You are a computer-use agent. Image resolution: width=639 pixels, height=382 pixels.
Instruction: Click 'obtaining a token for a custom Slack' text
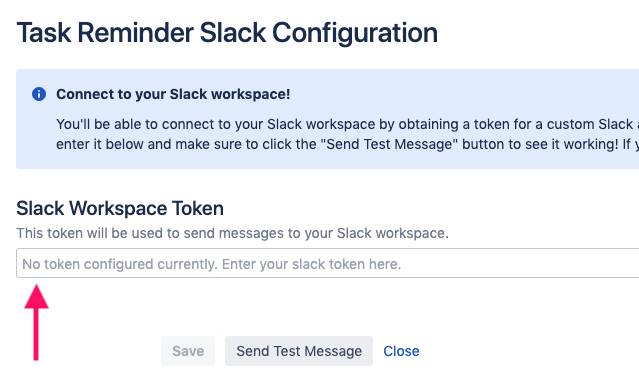pos(516,124)
